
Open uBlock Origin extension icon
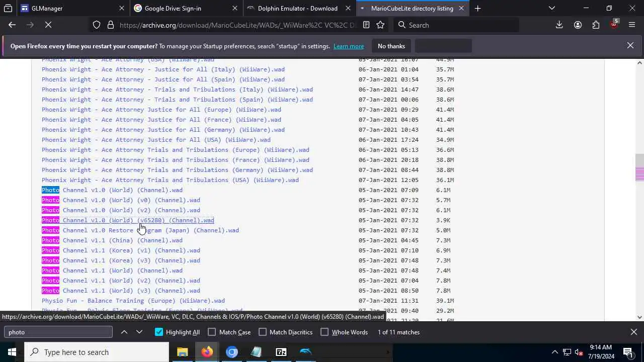tap(614, 25)
